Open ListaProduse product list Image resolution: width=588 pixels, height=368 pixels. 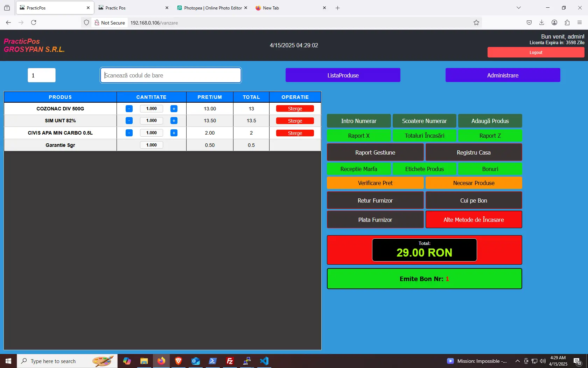click(x=343, y=75)
